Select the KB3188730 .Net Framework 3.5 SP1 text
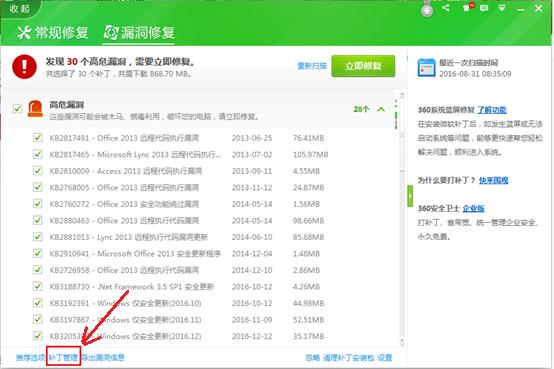Screen dimensions: 554x369 point(132,286)
